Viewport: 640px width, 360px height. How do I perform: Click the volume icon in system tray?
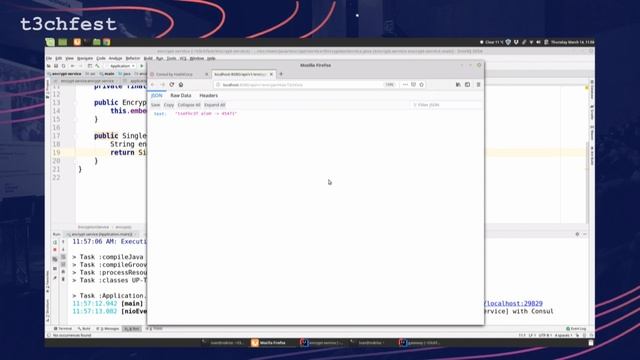click(538, 42)
